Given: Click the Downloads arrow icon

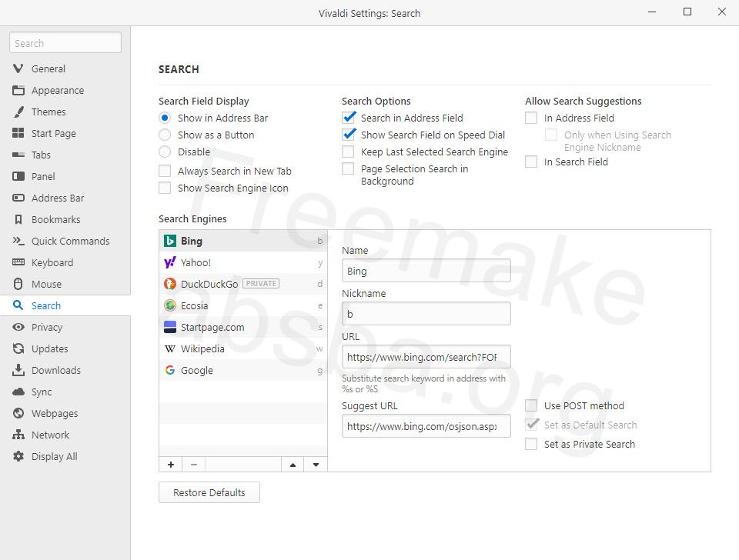Looking at the screenshot, I should point(18,370).
